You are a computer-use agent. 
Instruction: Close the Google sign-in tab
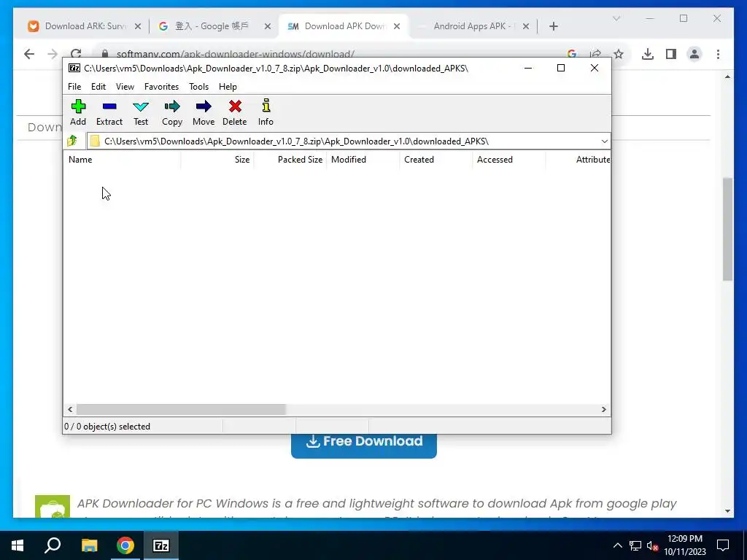[268, 27]
